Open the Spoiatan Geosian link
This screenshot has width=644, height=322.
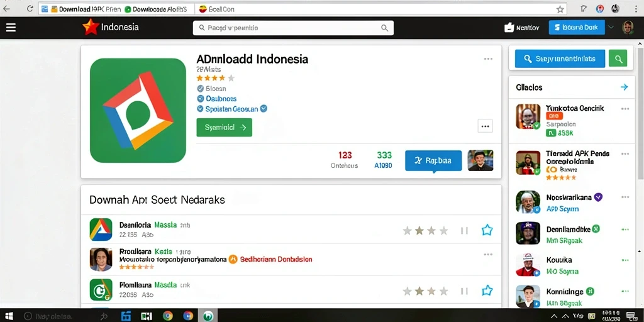232,109
